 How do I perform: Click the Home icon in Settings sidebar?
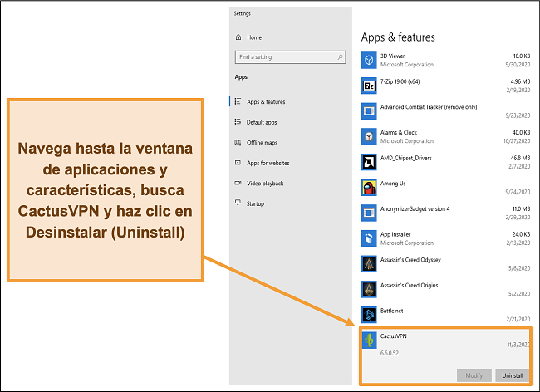coord(238,37)
